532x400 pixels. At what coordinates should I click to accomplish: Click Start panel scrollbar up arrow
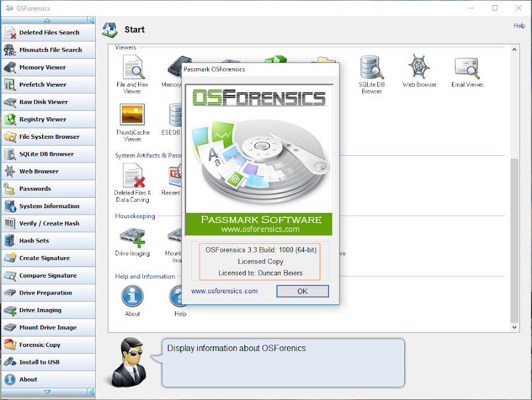click(x=514, y=50)
